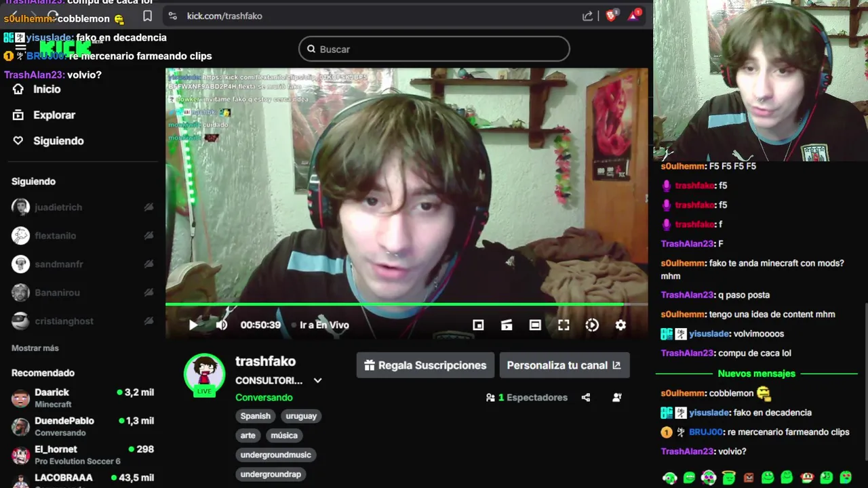Viewport: 868px width, 488px height.
Task: Open playback speed circular icon
Action: (x=592, y=325)
